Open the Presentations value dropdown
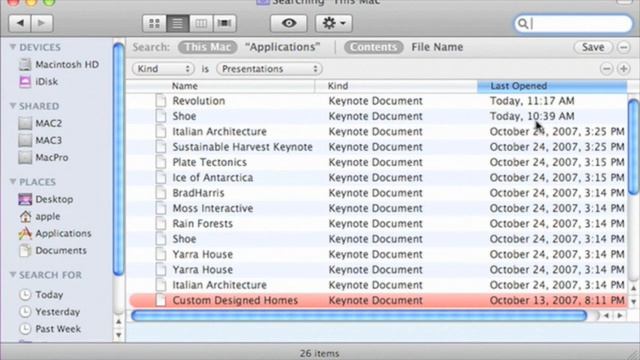This screenshot has height=360, width=640. pyautogui.click(x=269, y=69)
